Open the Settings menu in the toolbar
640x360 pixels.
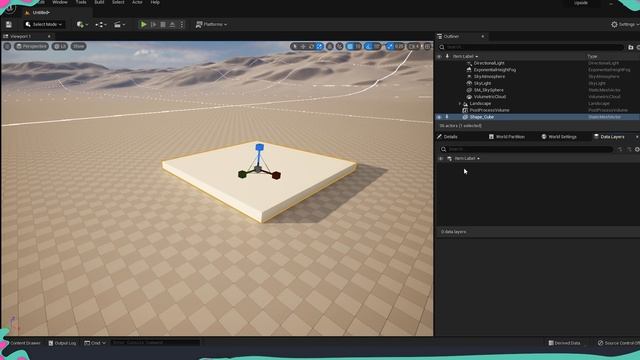(625, 24)
